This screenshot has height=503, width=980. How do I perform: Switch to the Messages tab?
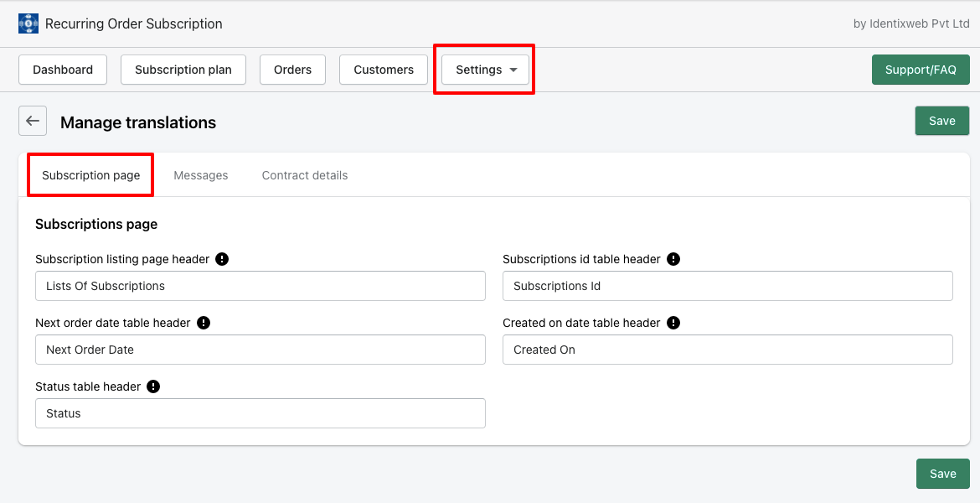pyautogui.click(x=201, y=175)
